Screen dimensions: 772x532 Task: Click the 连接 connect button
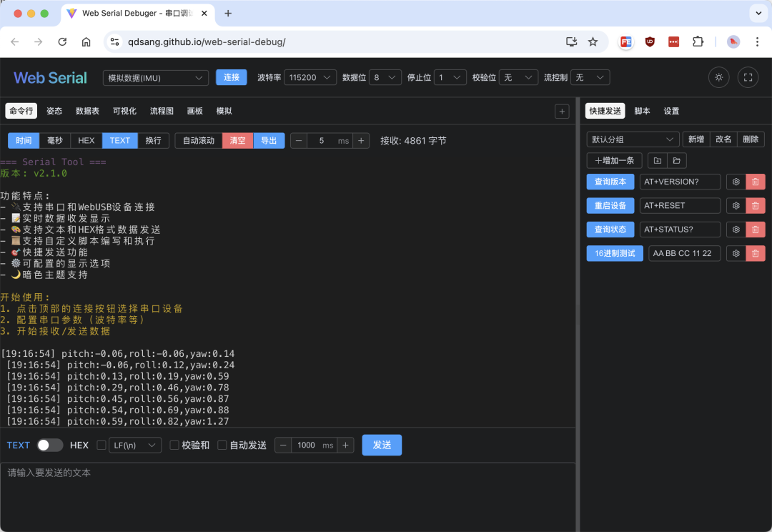[231, 77]
